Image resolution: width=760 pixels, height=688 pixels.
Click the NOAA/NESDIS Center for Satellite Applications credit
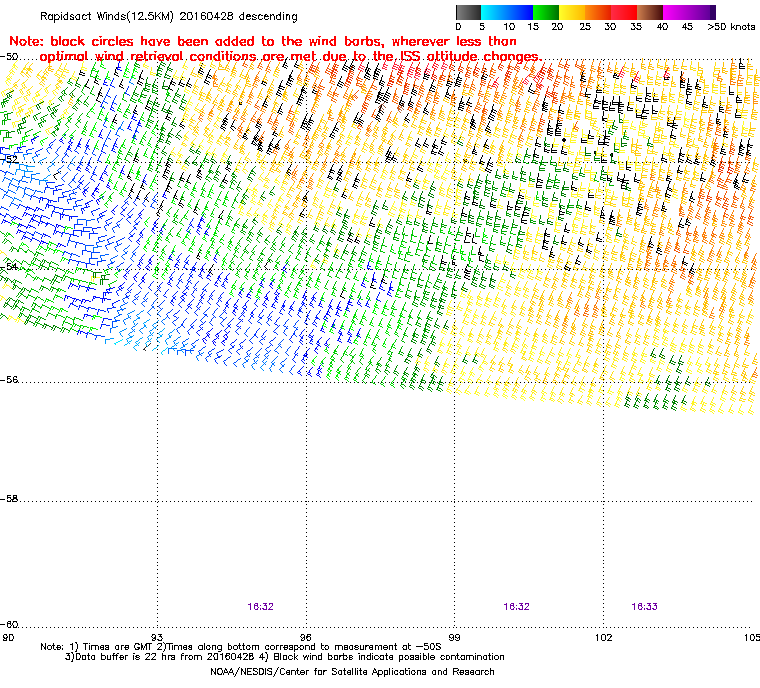352,672
